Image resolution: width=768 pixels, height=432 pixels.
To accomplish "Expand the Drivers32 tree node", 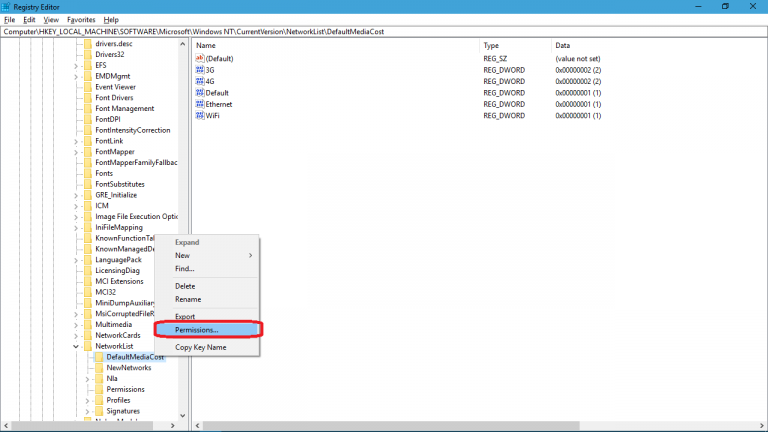I will pos(76,54).
